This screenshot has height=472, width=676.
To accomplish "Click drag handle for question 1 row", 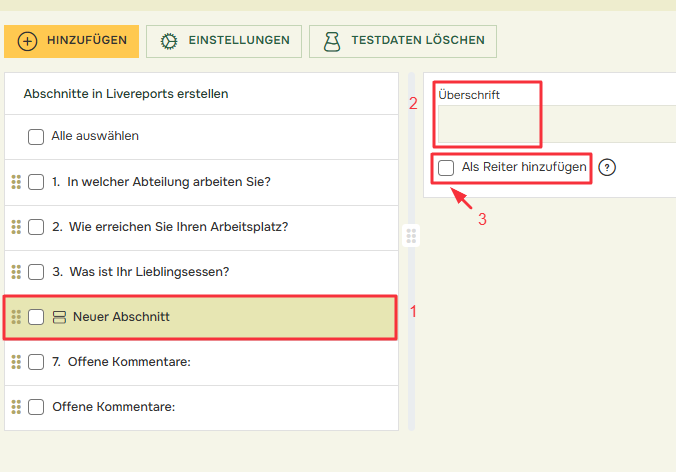I will coord(16,181).
